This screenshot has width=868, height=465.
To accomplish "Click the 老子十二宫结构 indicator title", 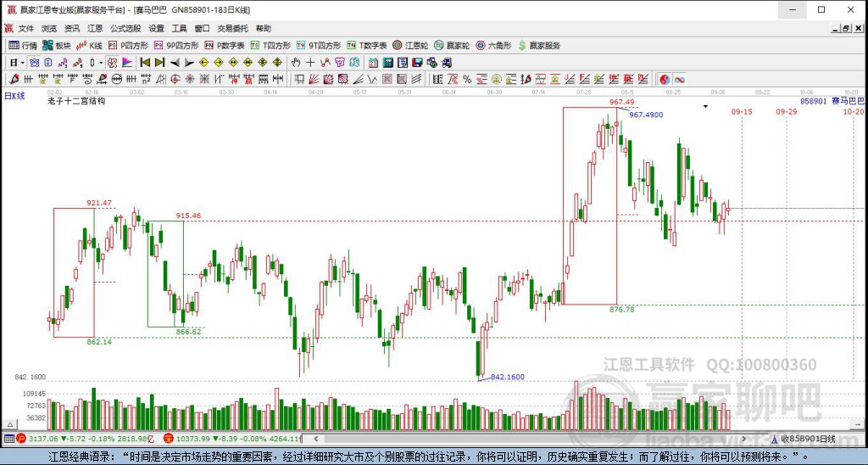I will coord(76,101).
